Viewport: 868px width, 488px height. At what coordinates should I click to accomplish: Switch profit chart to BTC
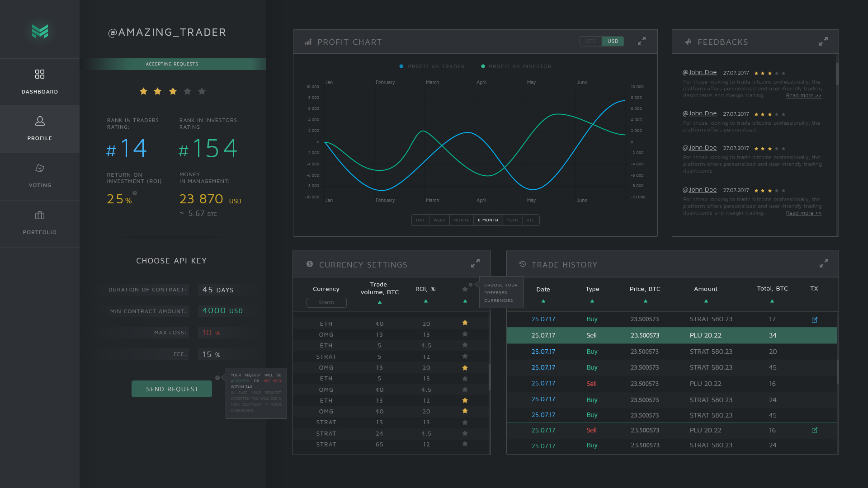pyautogui.click(x=591, y=41)
